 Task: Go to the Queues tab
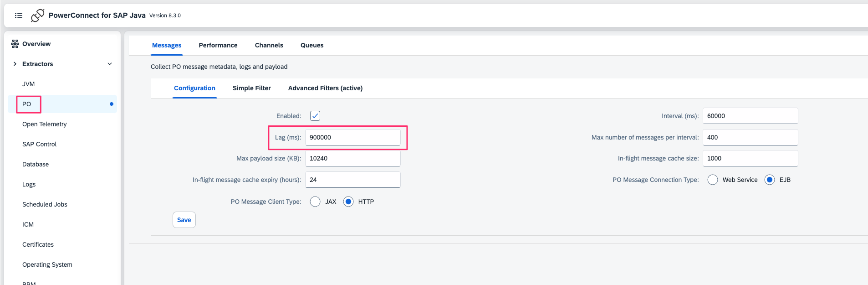tap(312, 45)
